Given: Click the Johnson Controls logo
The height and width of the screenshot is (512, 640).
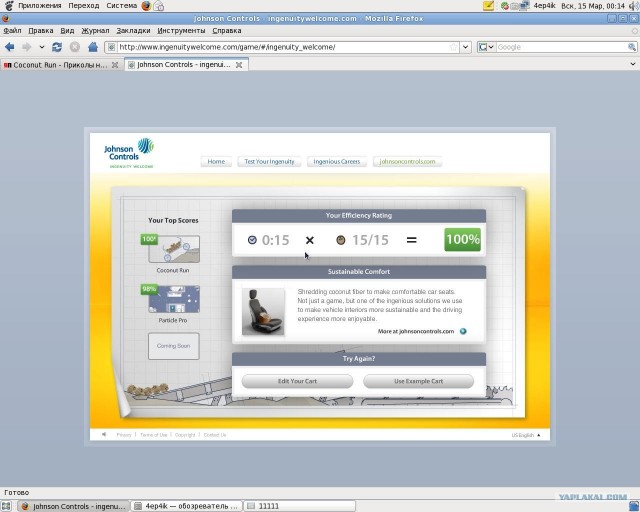Looking at the screenshot, I should coord(129,153).
